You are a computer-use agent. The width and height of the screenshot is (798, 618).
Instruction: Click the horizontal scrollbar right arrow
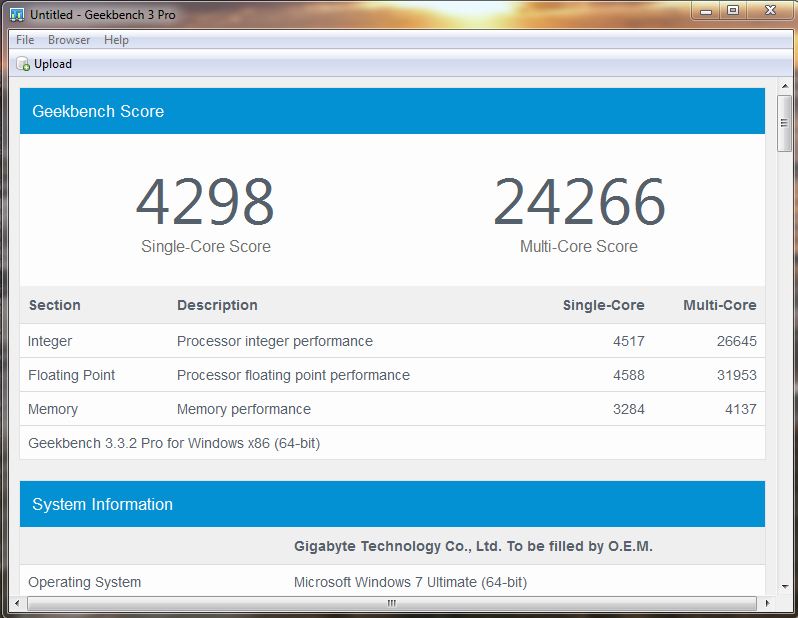coord(767,604)
